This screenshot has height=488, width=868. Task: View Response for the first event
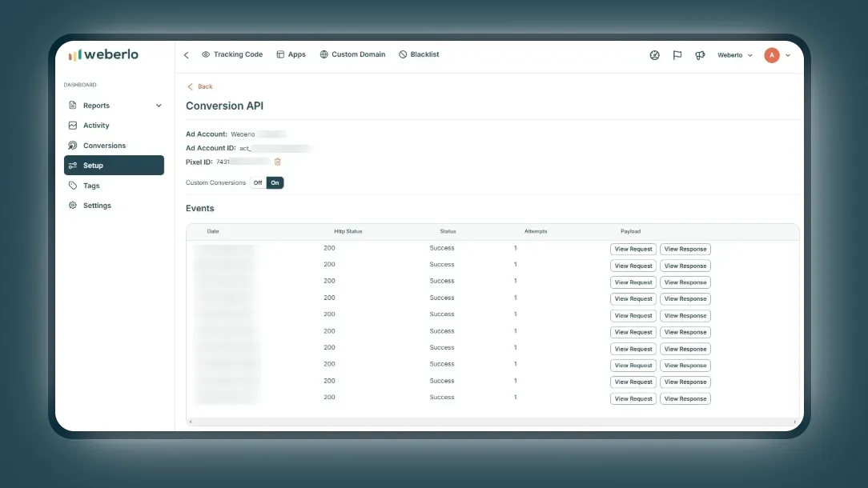pos(685,249)
